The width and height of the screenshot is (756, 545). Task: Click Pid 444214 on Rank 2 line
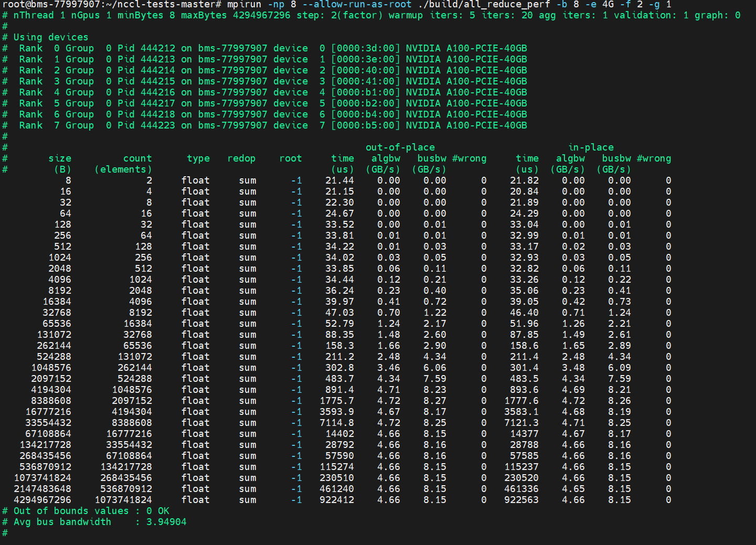coord(146,70)
